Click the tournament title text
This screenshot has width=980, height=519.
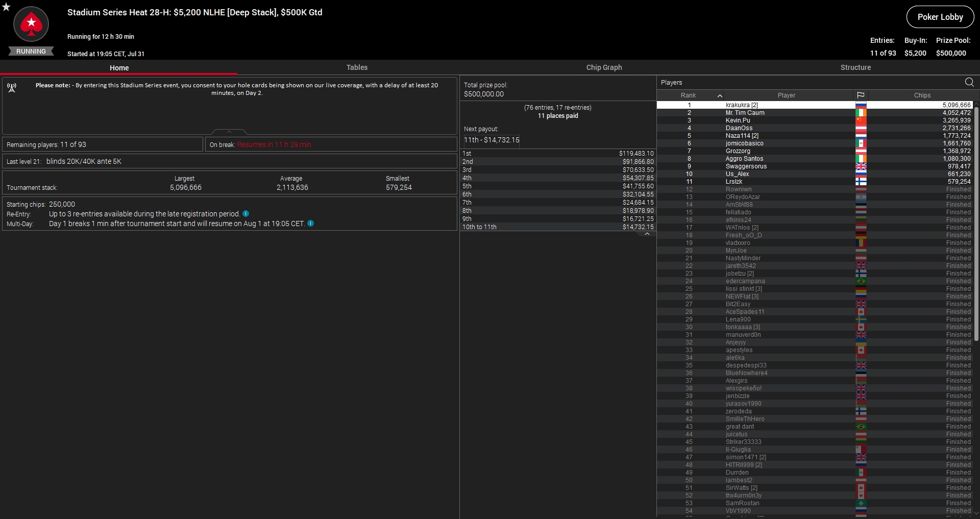(x=194, y=12)
